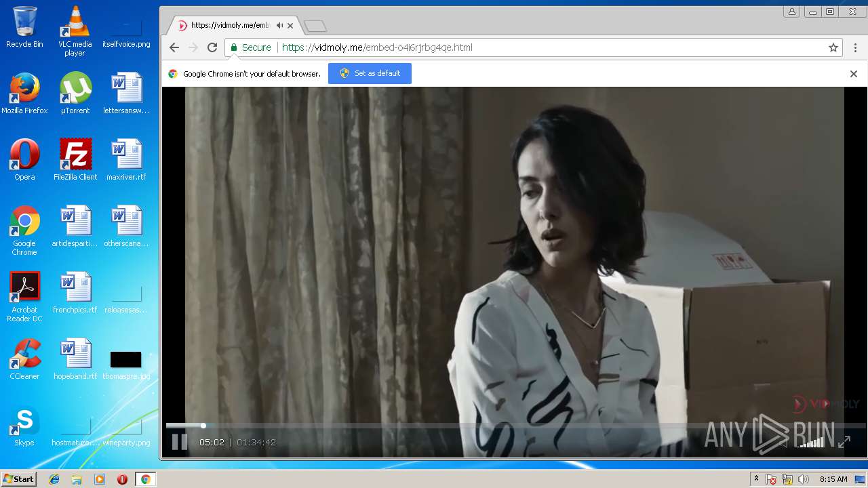Launch Google Chrome desktop shortcut
Viewport: 868px width, 488px height.
tap(24, 230)
